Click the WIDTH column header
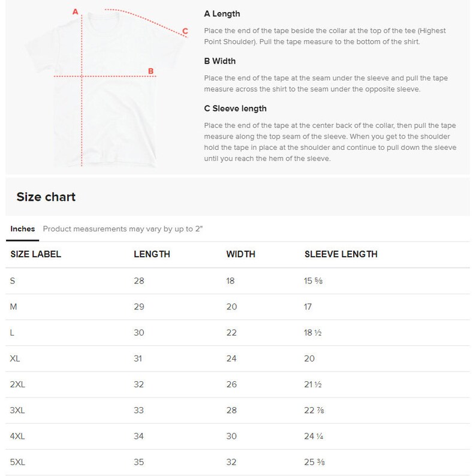 point(241,254)
